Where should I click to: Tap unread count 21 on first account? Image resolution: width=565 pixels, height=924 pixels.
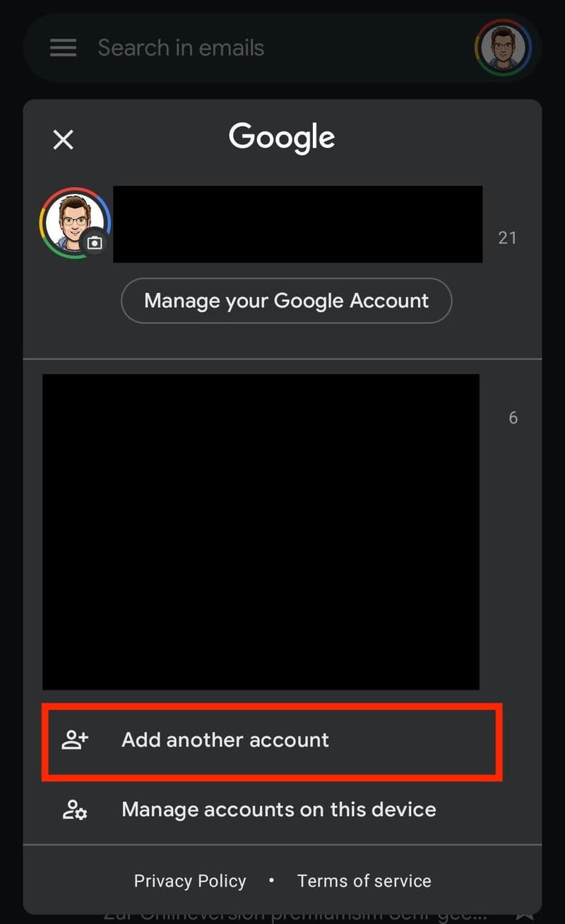[507, 238]
